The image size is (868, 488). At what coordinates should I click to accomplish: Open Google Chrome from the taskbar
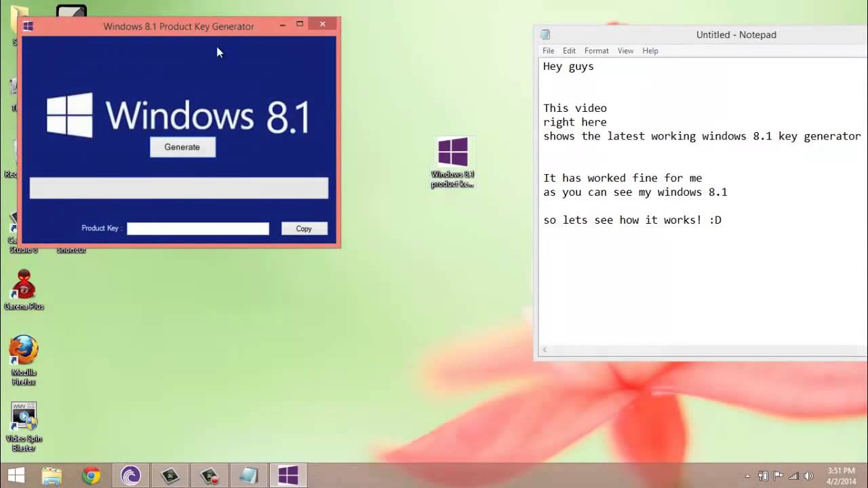coord(91,476)
